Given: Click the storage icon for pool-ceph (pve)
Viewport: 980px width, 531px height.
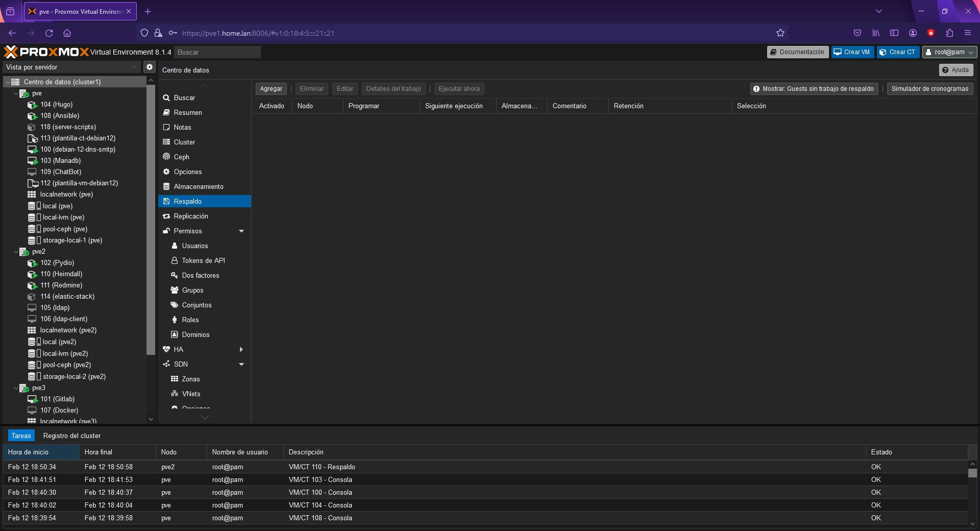Looking at the screenshot, I should (34, 229).
